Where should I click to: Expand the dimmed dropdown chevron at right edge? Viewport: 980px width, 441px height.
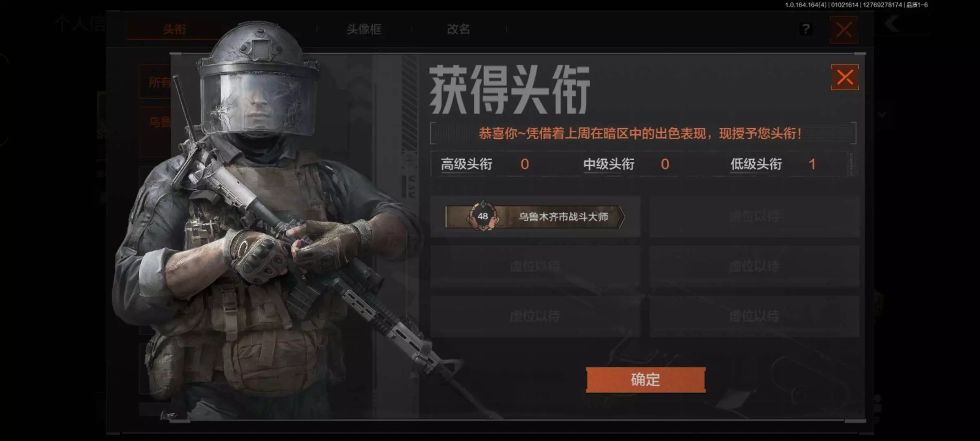882,116
